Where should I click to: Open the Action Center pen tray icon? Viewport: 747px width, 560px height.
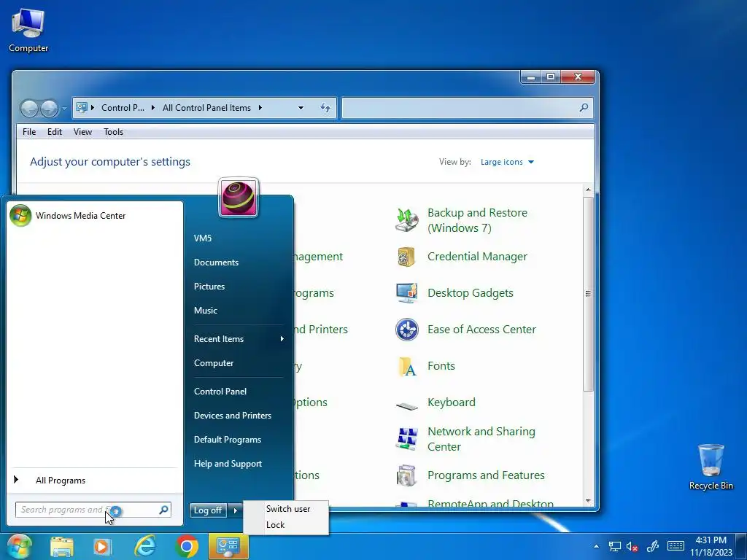point(653,547)
